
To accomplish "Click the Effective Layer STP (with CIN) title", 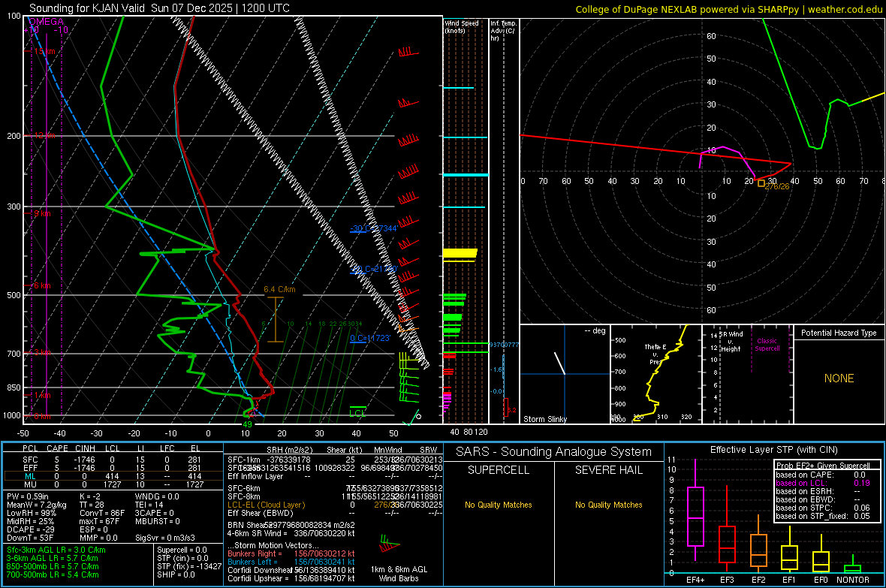I will tap(774, 450).
